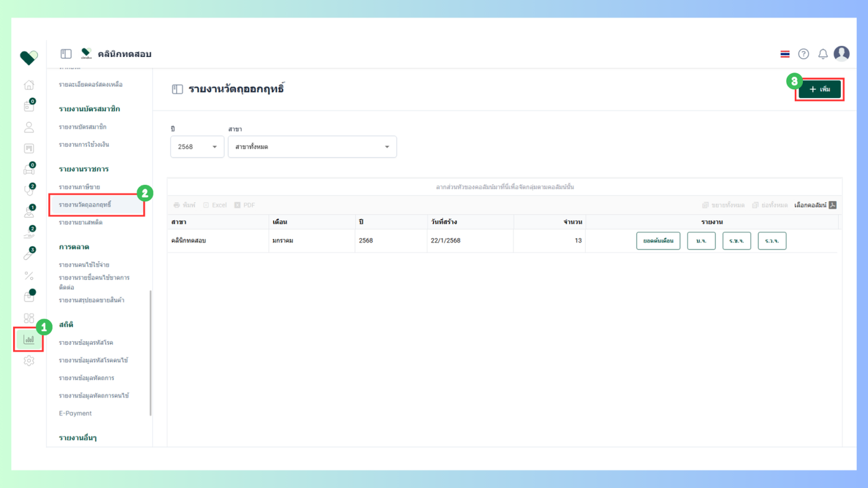Click the บ.จ. report button
The width and height of the screenshot is (868, 488).
(701, 241)
